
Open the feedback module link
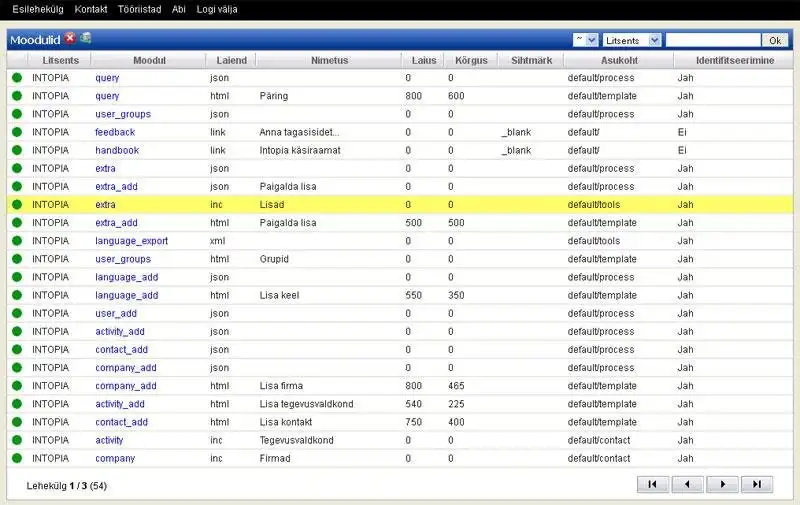[x=115, y=132]
